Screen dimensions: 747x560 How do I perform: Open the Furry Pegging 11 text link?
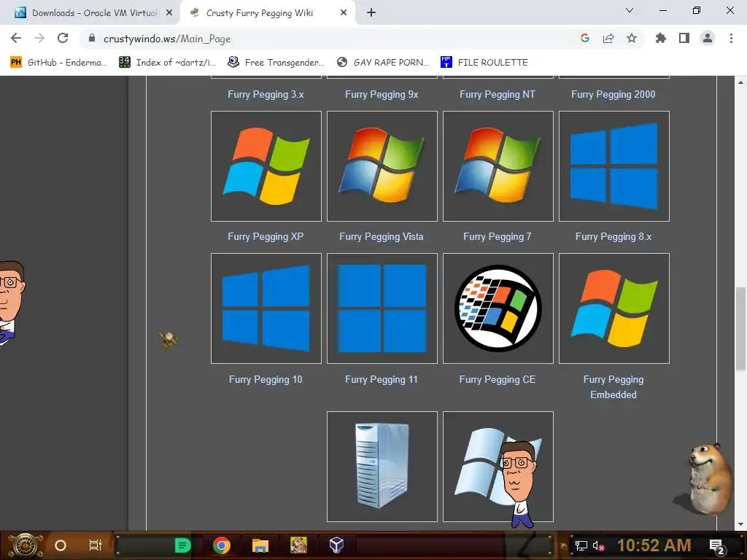click(382, 379)
